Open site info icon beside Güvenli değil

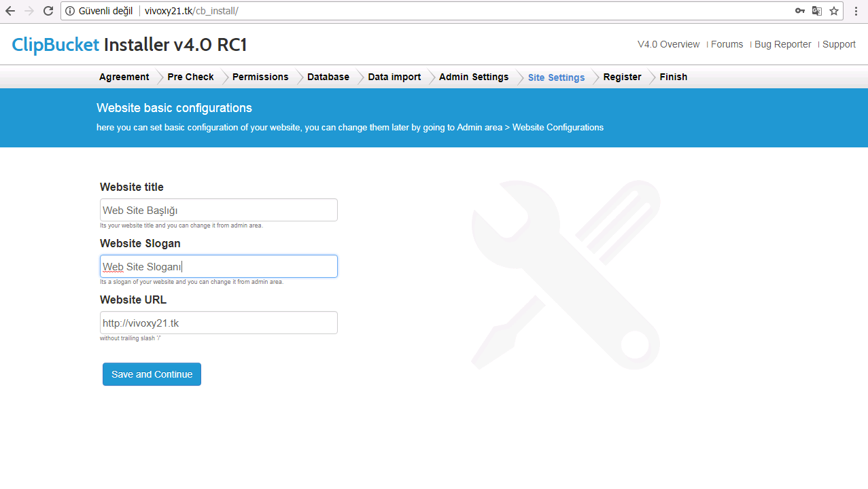click(x=70, y=11)
